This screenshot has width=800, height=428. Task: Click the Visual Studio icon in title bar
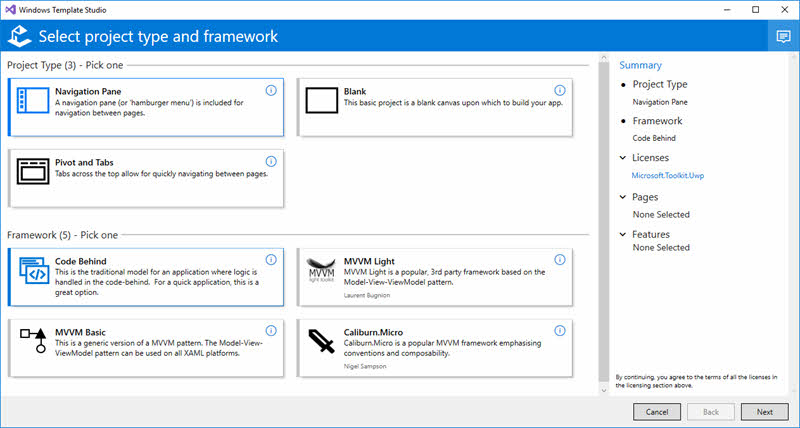10,10
